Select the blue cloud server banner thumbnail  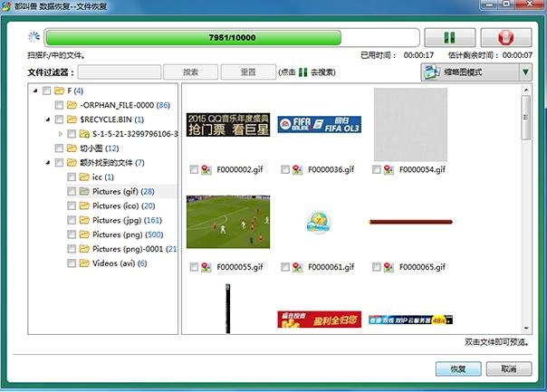pyautogui.click(x=410, y=320)
